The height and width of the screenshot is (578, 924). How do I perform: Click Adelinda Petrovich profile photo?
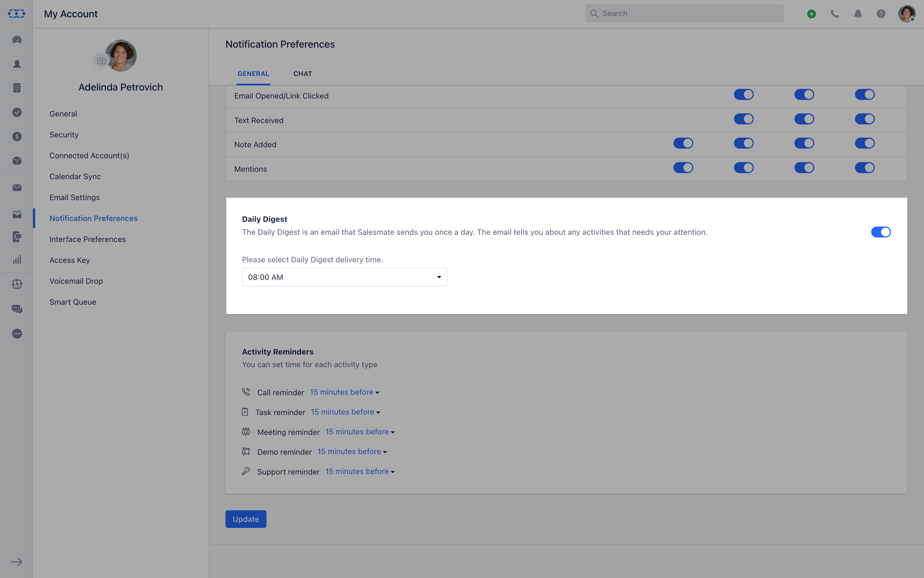121,55
